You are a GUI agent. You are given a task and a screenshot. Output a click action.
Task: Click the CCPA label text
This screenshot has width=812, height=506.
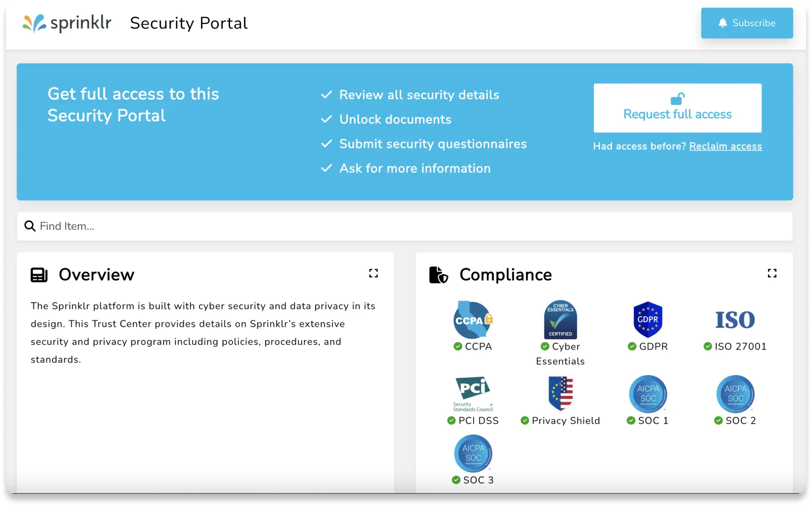(x=478, y=346)
